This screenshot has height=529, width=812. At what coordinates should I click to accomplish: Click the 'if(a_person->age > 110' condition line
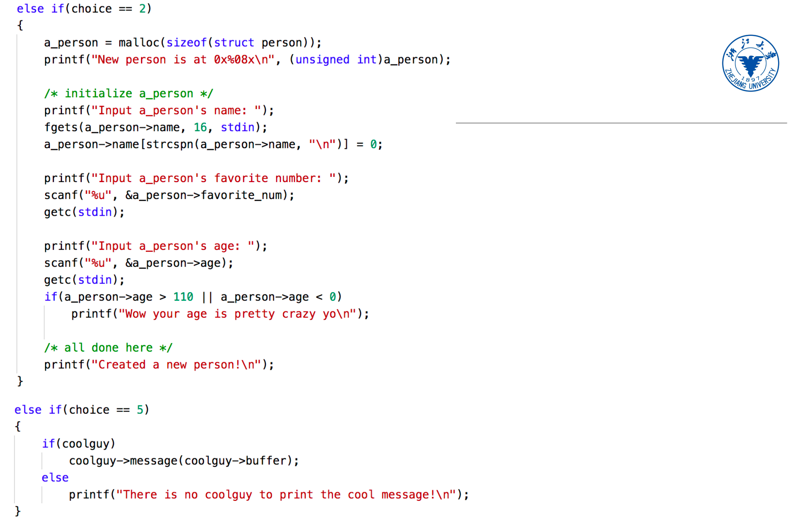pos(193,297)
